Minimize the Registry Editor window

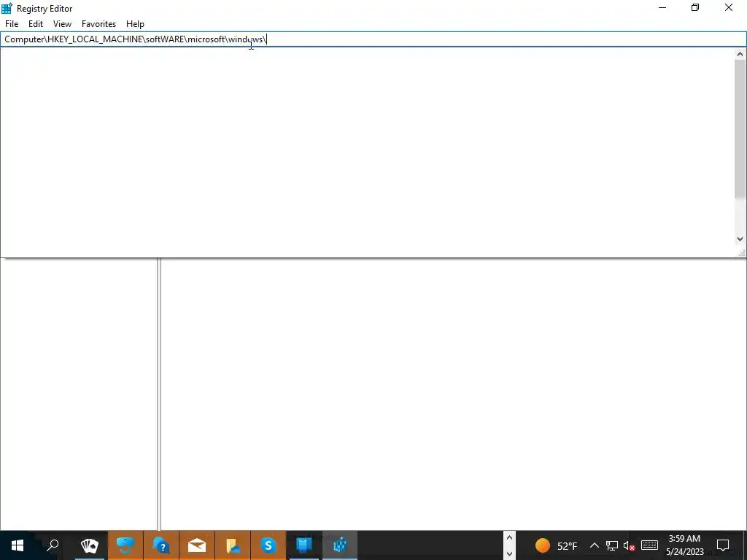tap(662, 8)
